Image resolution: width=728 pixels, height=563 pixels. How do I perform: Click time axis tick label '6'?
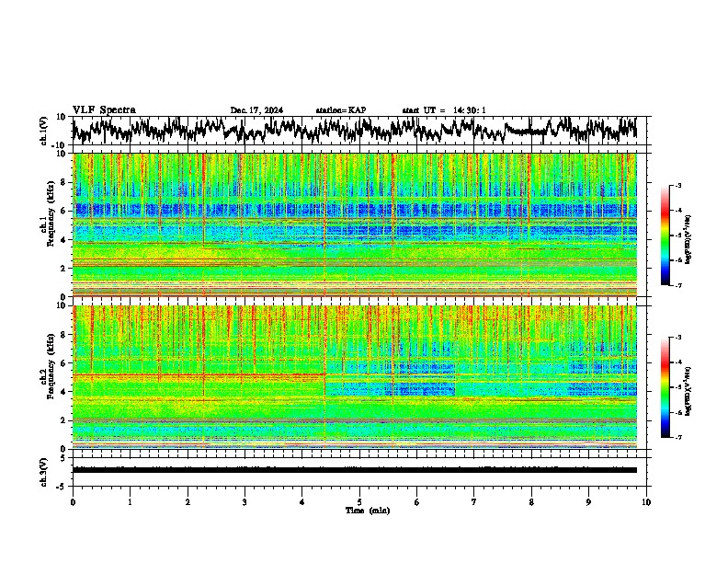click(416, 502)
